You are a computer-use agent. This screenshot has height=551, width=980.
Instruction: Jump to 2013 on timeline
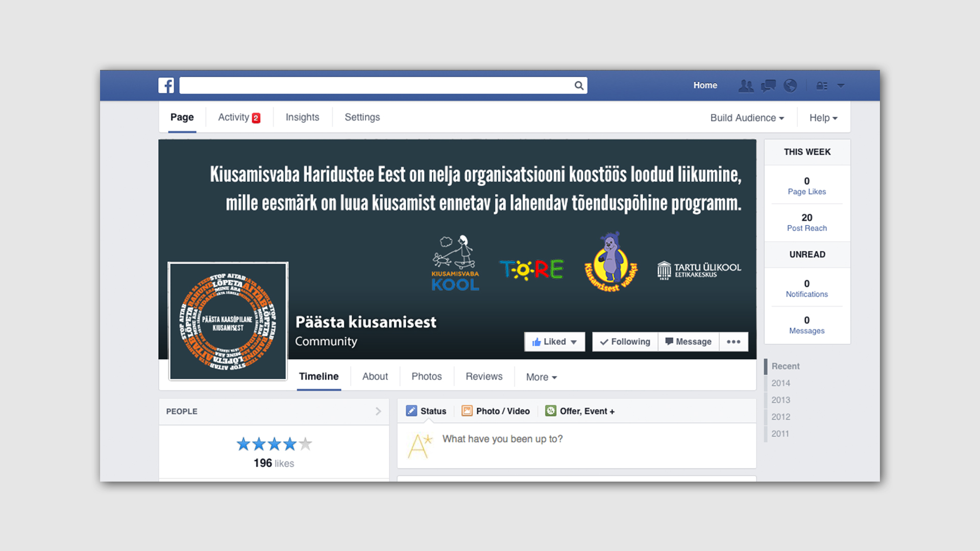(780, 400)
